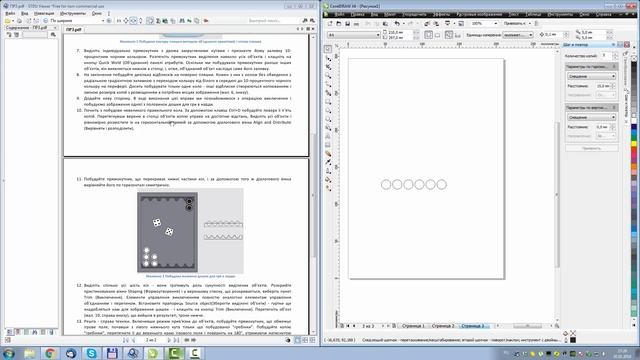Switch to Страница 1 page tab

[413, 326]
